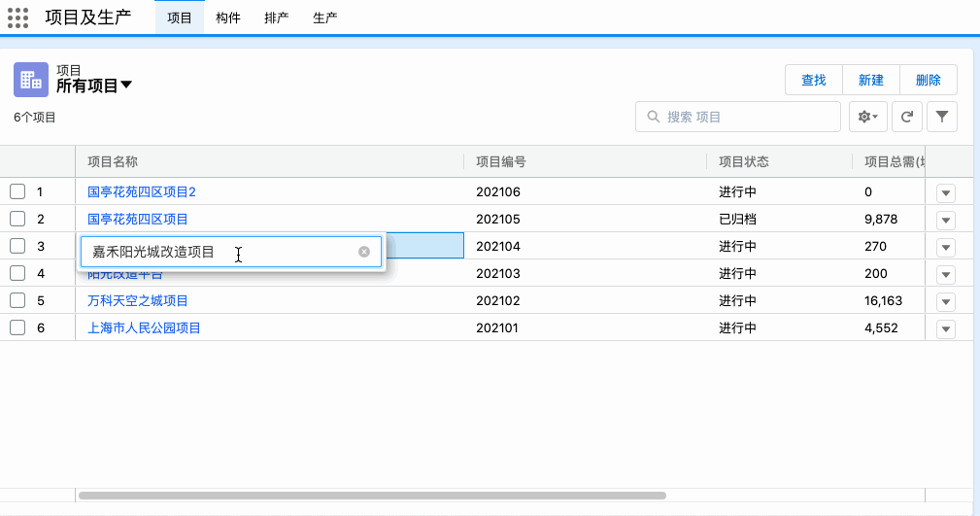Open the 上海市人民公园项目 link

pyautogui.click(x=144, y=327)
